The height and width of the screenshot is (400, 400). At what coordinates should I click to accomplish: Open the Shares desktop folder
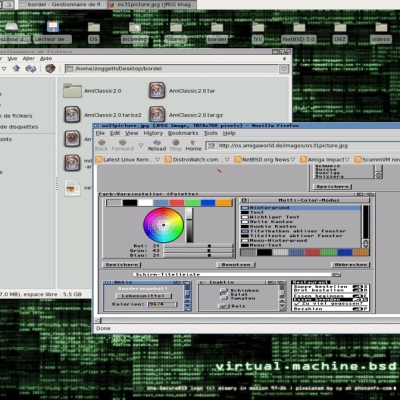(176, 27)
